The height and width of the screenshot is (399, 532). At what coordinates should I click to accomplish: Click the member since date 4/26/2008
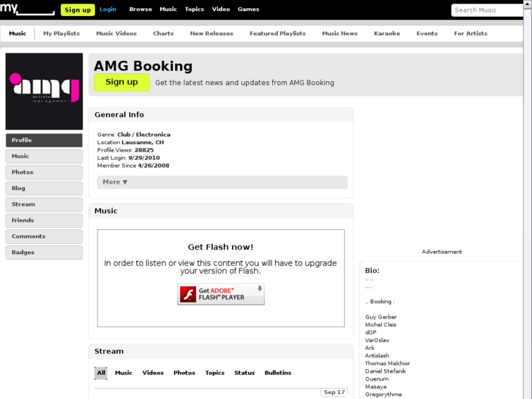154,165
